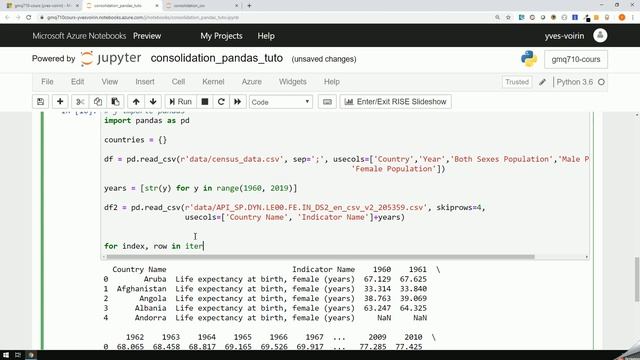Screen dimensions: 640x360
Task: Open the command palette with the keyboard icon
Action: [x=327, y=102]
